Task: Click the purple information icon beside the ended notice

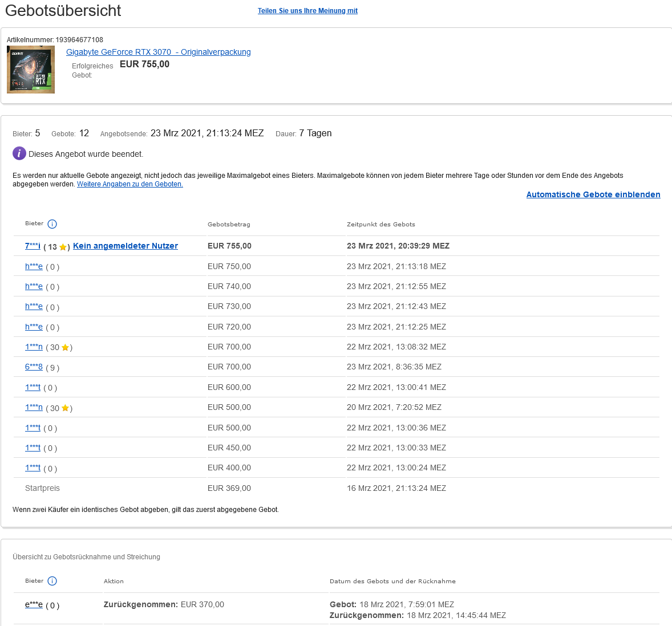Action: pyautogui.click(x=19, y=153)
